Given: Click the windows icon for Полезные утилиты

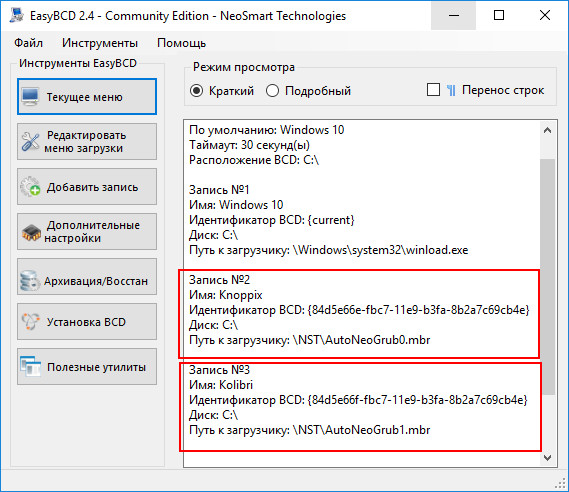Looking at the screenshot, I should (x=30, y=366).
